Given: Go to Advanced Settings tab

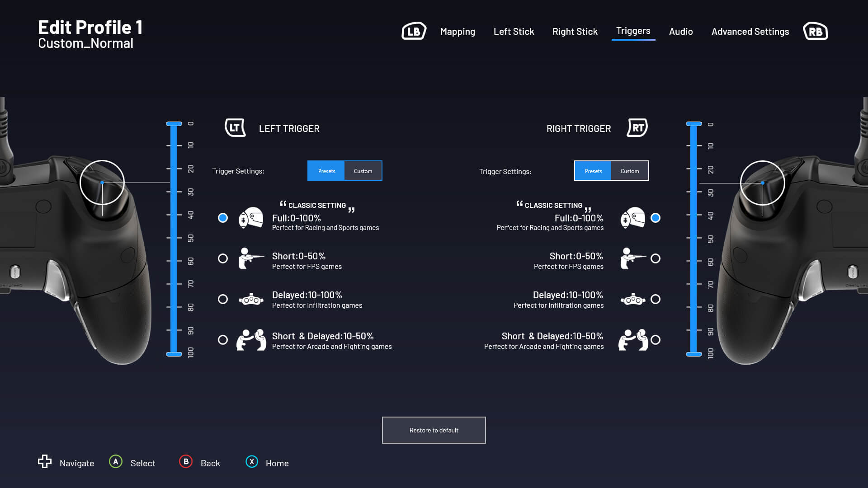Looking at the screenshot, I should coord(750,32).
